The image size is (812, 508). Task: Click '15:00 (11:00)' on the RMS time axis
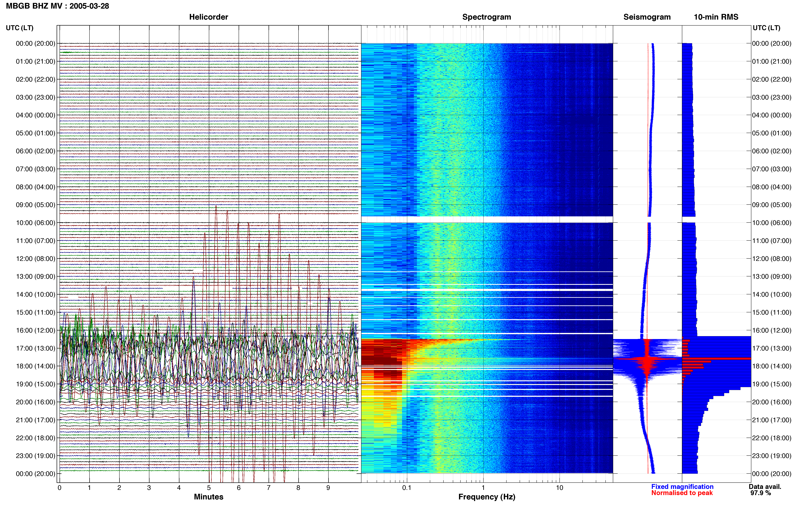(x=772, y=313)
